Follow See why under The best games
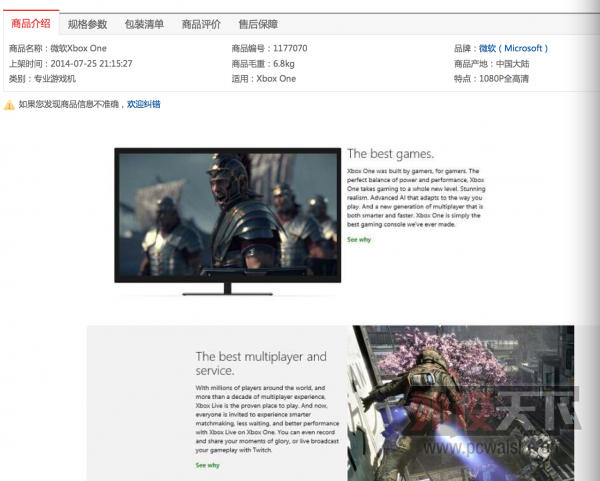Screen dimensions: 600x481 (x=359, y=240)
